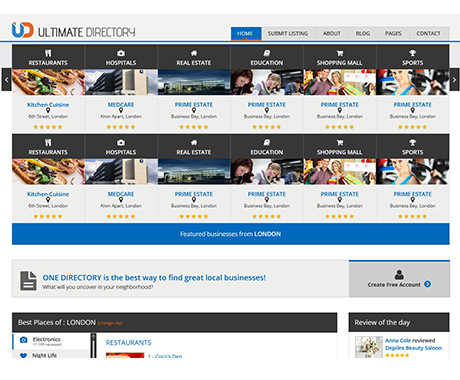Screen dimensions: 460x380
Task: Click the change city link beside LONDON
Action: [110, 323]
